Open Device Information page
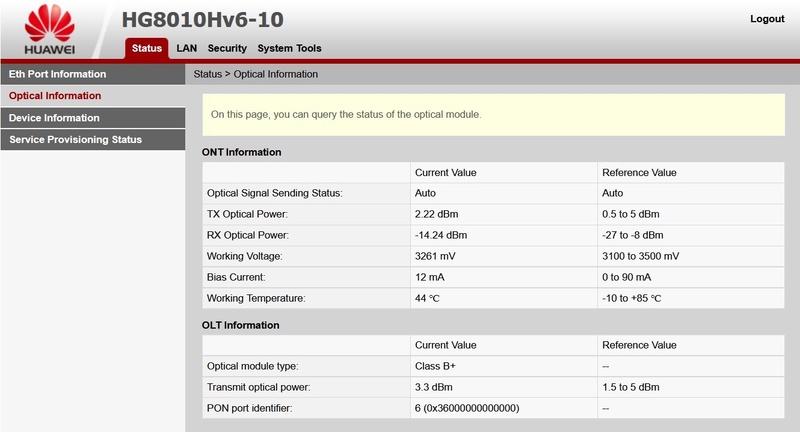The width and height of the screenshot is (800, 432). coord(54,118)
